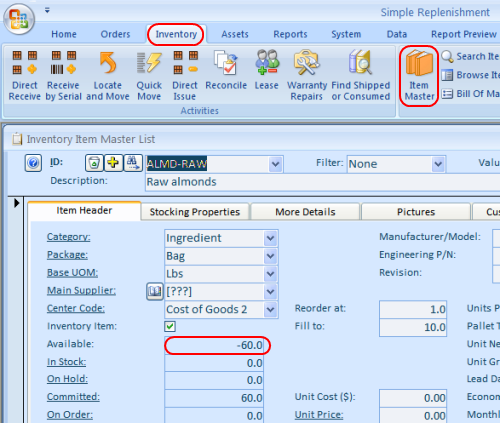The width and height of the screenshot is (500, 423).
Task: Click the Main Supplier link
Action: pos(81,291)
